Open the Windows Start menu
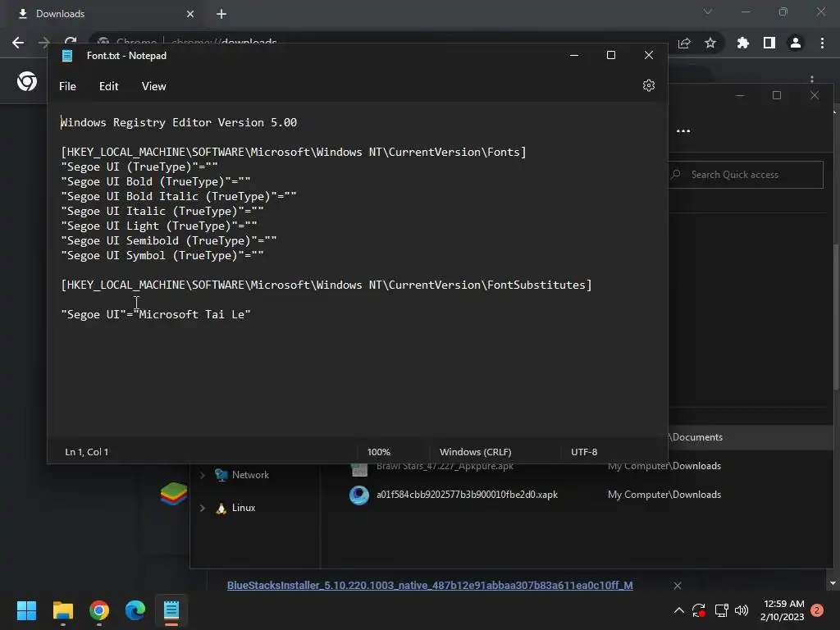 click(26, 610)
